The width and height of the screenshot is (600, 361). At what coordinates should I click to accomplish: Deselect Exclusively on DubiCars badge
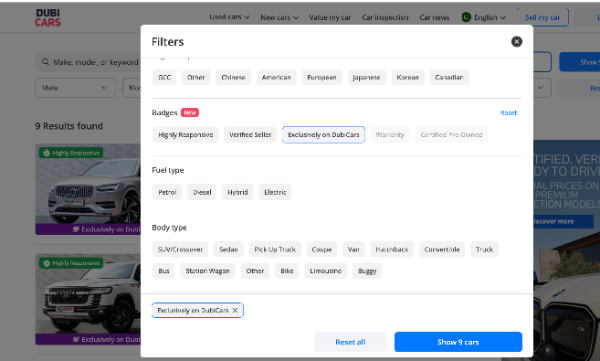[323, 135]
